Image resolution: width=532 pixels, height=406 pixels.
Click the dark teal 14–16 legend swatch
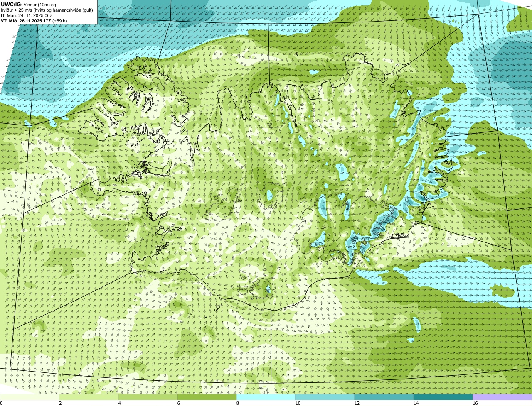[443, 397]
